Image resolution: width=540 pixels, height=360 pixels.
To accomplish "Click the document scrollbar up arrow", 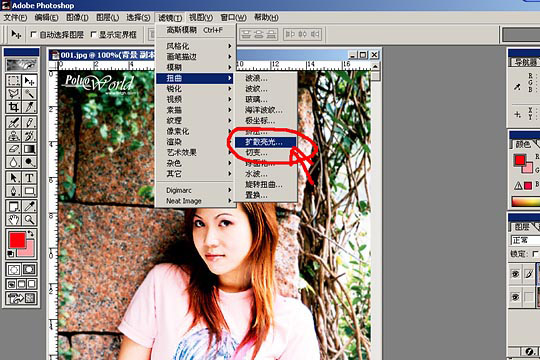I will 375,66.
